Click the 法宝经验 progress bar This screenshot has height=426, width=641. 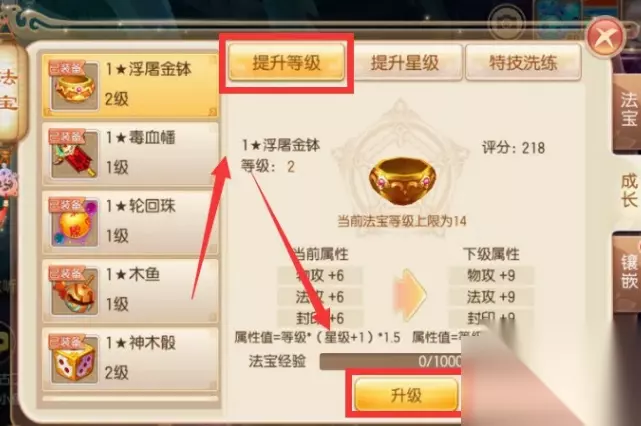(x=391, y=361)
